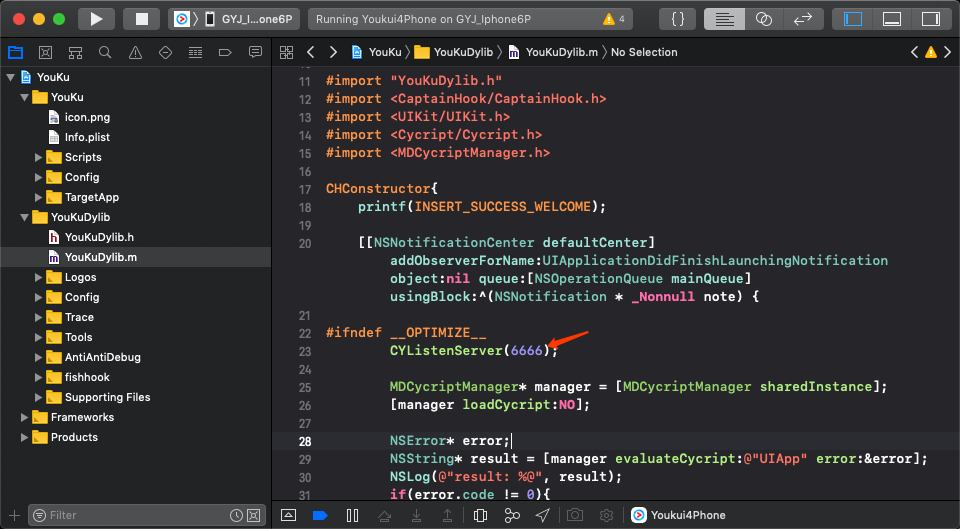Image resolution: width=960 pixels, height=529 pixels.
Task: Show the Standard editor
Action: point(724,19)
